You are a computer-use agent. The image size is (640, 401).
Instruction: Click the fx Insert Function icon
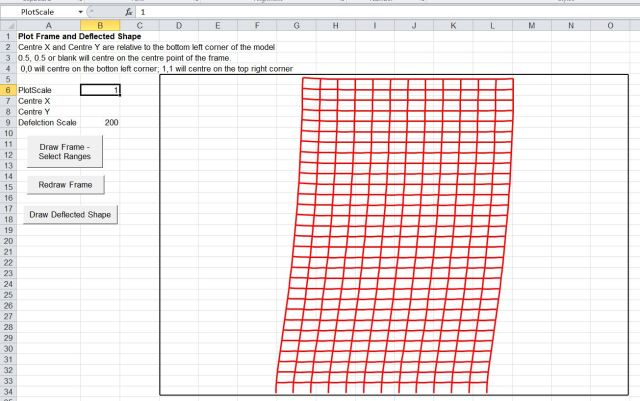[x=129, y=11]
